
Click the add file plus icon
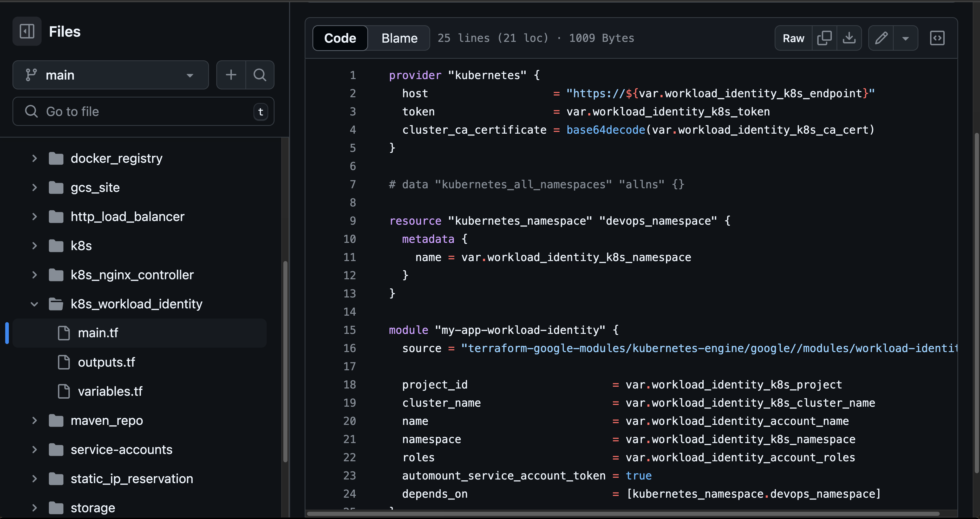click(x=231, y=75)
